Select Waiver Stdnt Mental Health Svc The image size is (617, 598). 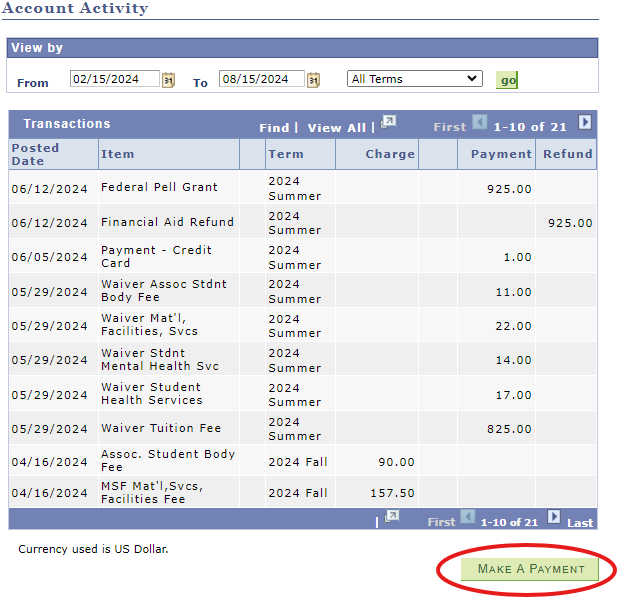pyautogui.click(x=159, y=360)
